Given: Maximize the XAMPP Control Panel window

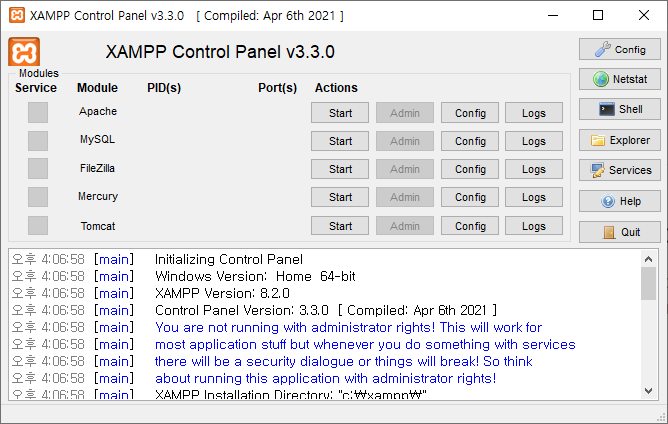Looking at the screenshot, I should pyautogui.click(x=598, y=15).
